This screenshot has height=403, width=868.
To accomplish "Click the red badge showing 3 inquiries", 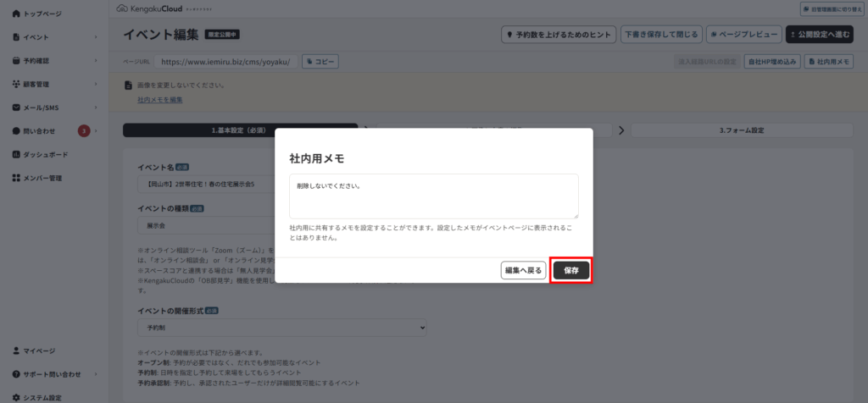I will pyautogui.click(x=84, y=131).
